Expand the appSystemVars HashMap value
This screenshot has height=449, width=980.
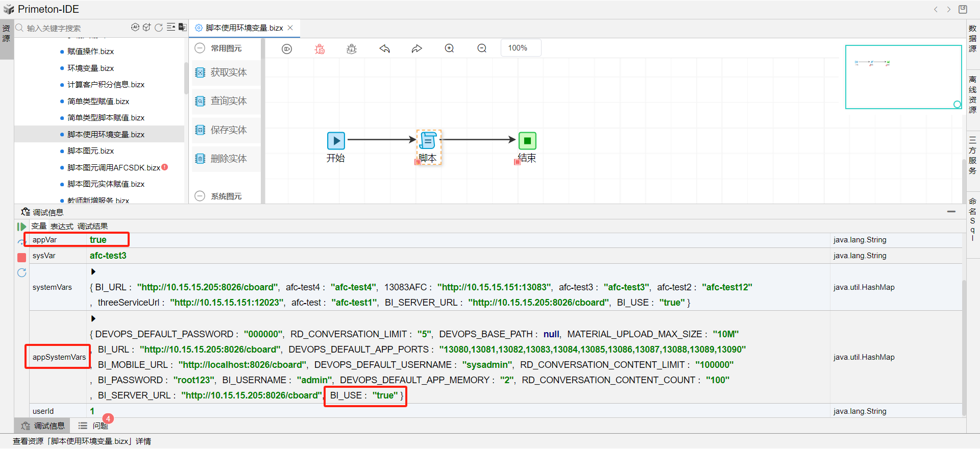coord(93,318)
